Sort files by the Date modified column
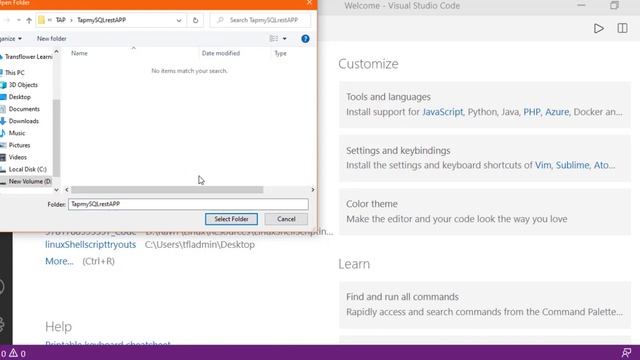 (220, 53)
